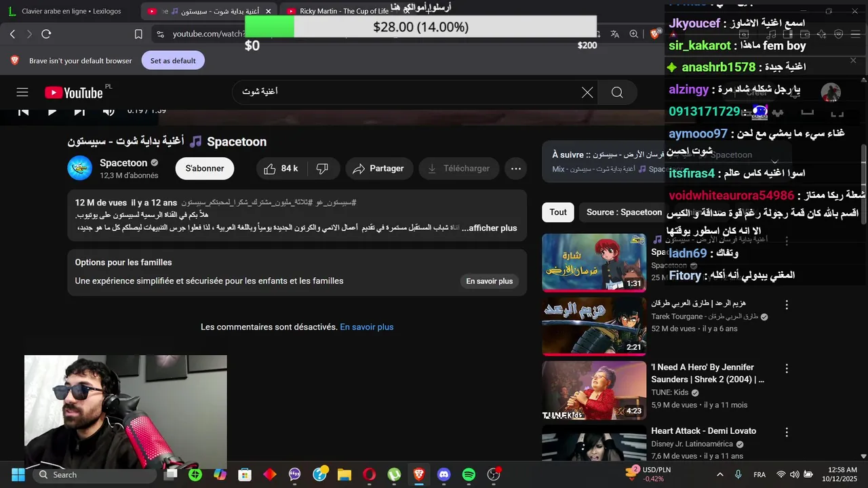Image resolution: width=868 pixels, height=488 pixels.
Task: Click the Télécharger download button
Action: tap(459, 169)
